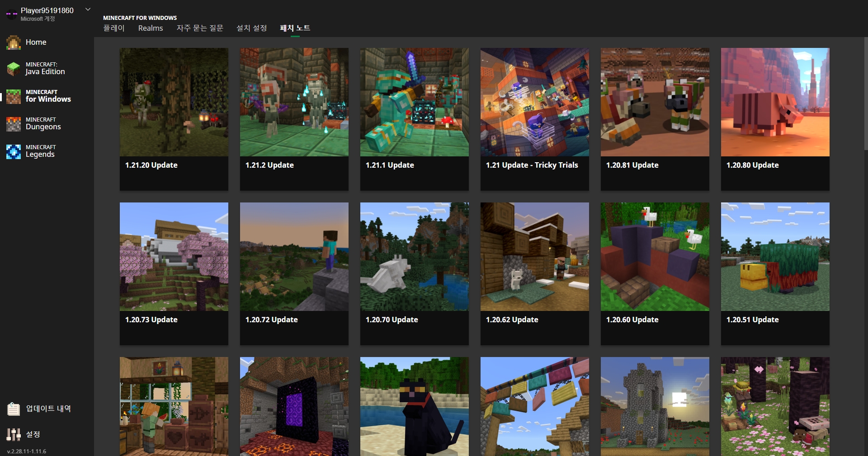This screenshot has width=868, height=456.
Task: Open the 1.20.62 Update card image
Action: (x=535, y=257)
